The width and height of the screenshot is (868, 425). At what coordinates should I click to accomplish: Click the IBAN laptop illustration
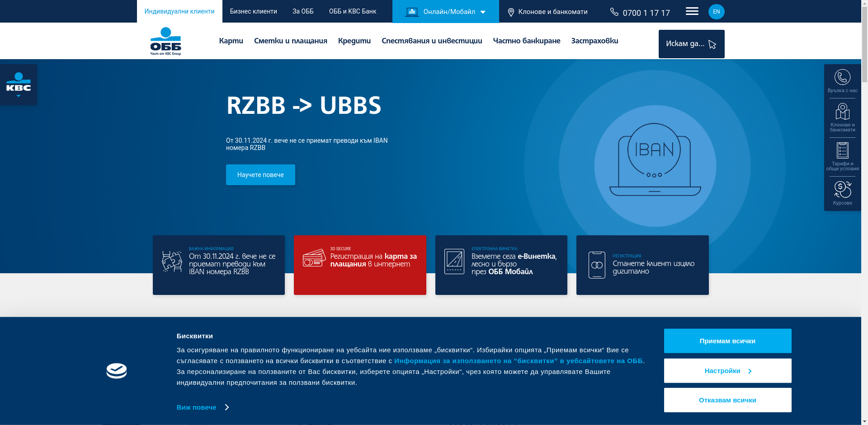(x=655, y=160)
